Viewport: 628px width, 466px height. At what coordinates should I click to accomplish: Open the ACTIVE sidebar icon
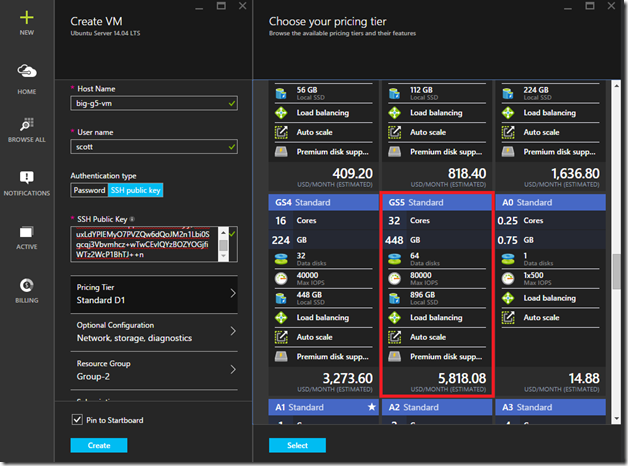click(26, 232)
